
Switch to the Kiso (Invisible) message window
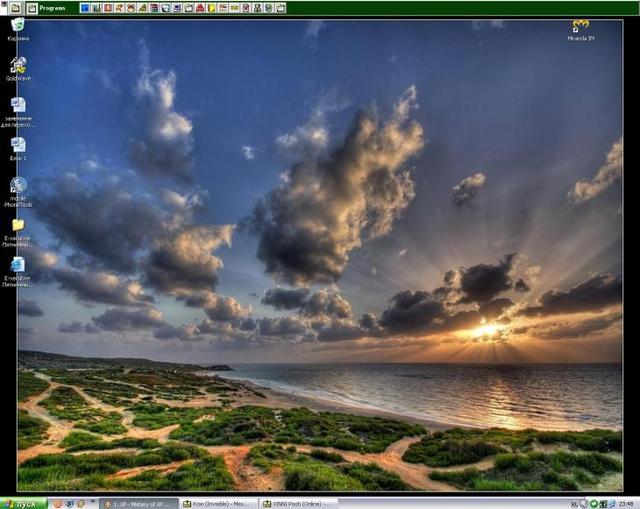point(218,503)
